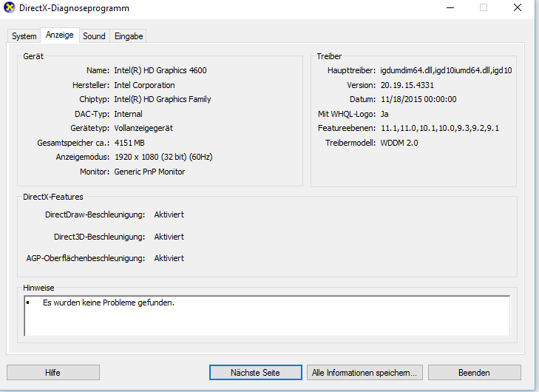539x392 pixels.
Task: Click driver date 11/18/2015 00:00:00
Action: (418, 99)
